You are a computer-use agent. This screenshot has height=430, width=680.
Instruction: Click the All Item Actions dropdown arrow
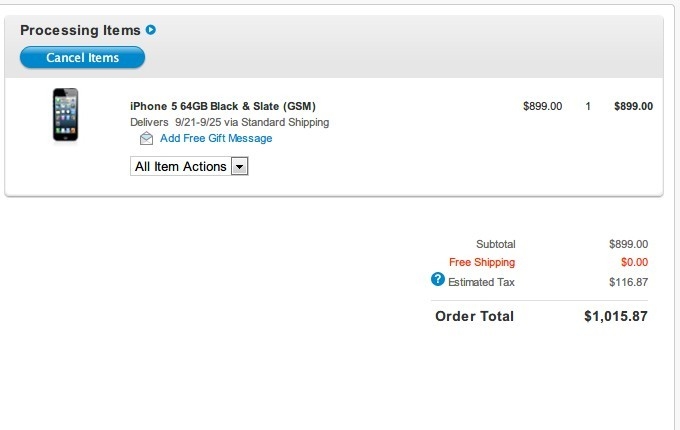239,167
